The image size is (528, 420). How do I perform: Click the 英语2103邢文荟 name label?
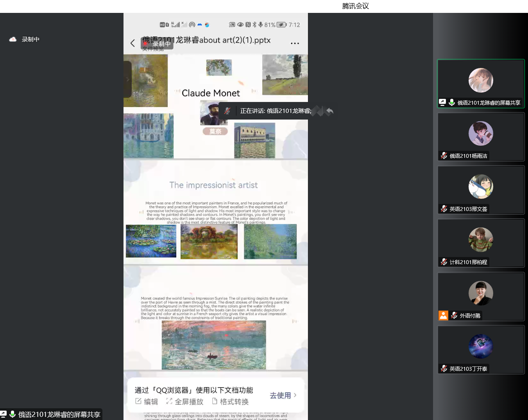coord(468,209)
